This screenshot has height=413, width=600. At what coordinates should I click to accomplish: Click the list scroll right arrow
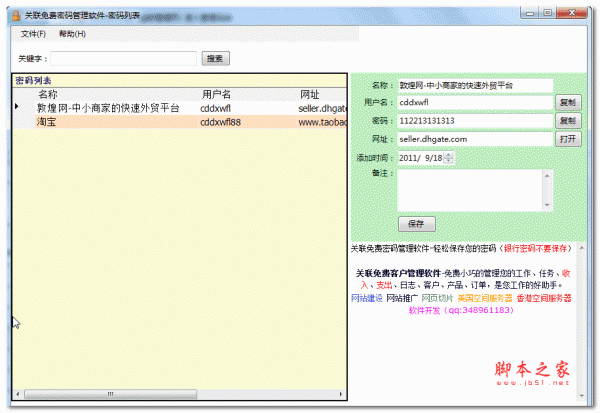(341, 394)
